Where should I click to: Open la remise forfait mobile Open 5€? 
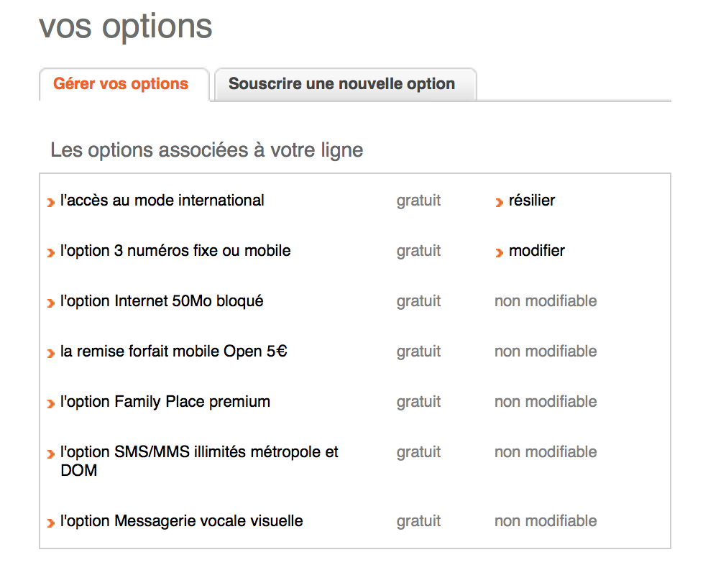(x=174, y=352)
